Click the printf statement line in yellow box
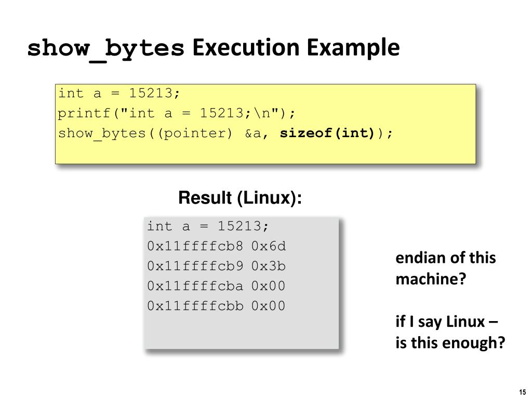 point(177,113)
